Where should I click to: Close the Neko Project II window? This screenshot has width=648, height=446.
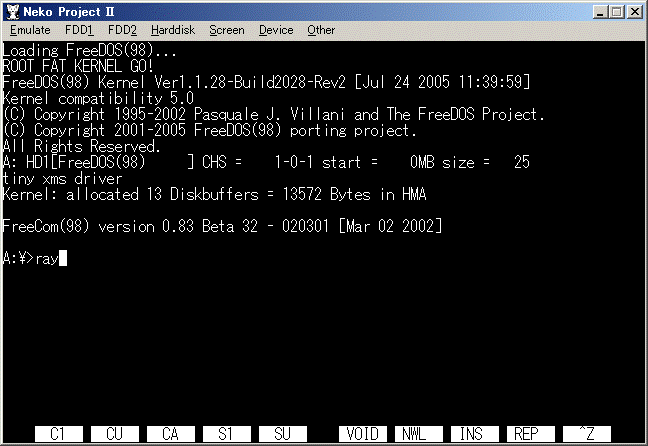click(635, 12)
